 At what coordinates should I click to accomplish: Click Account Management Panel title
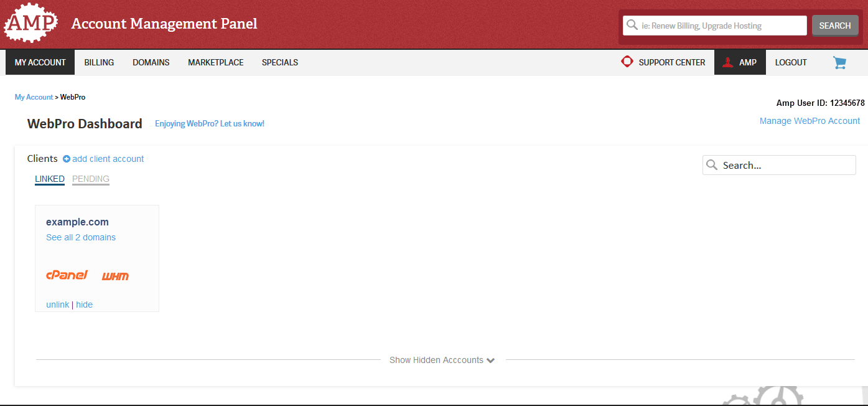point(164,24)
